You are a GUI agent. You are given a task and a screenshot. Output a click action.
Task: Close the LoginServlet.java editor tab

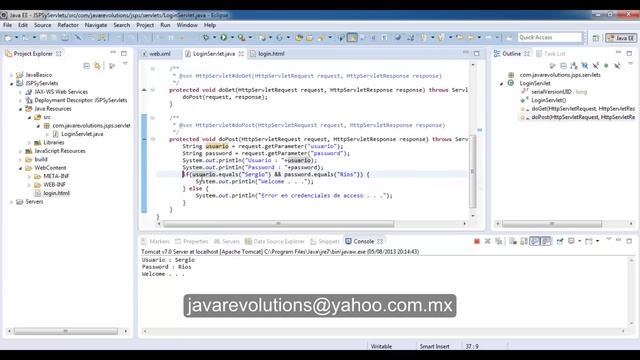[241, 53]
